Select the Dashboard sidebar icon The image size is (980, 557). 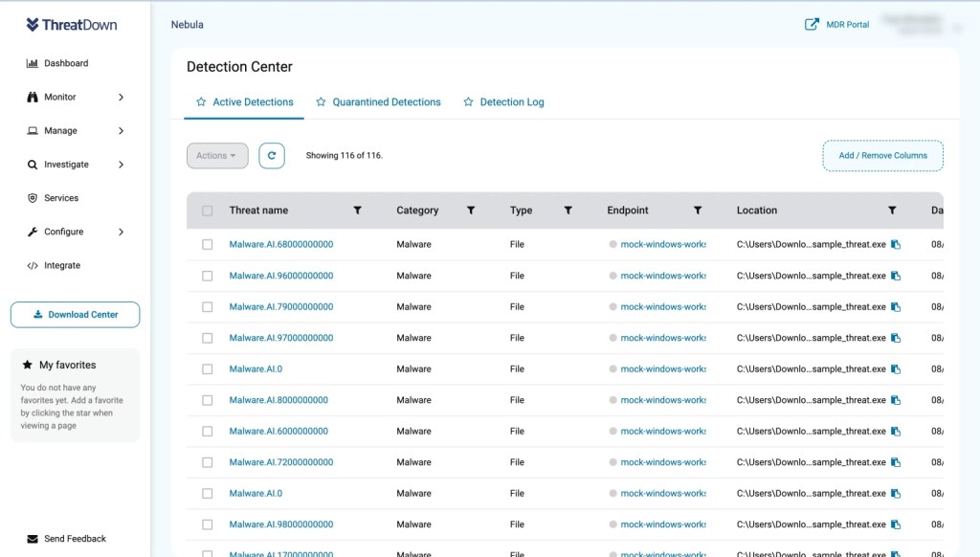click(31, 63)
